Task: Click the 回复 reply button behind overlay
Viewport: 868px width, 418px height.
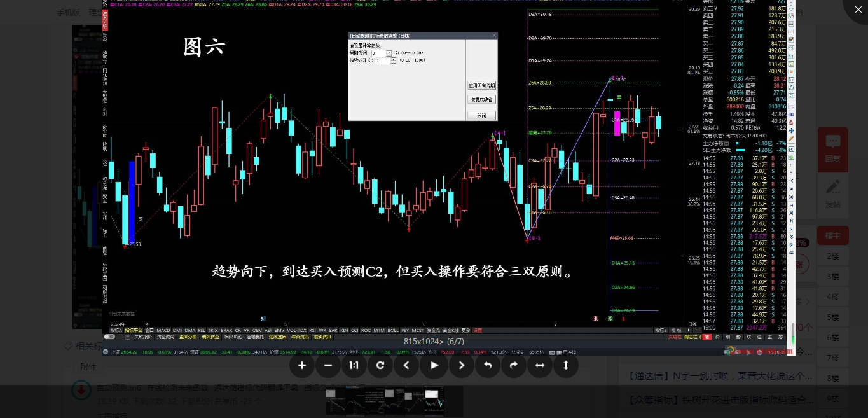Action: point(833,150)
